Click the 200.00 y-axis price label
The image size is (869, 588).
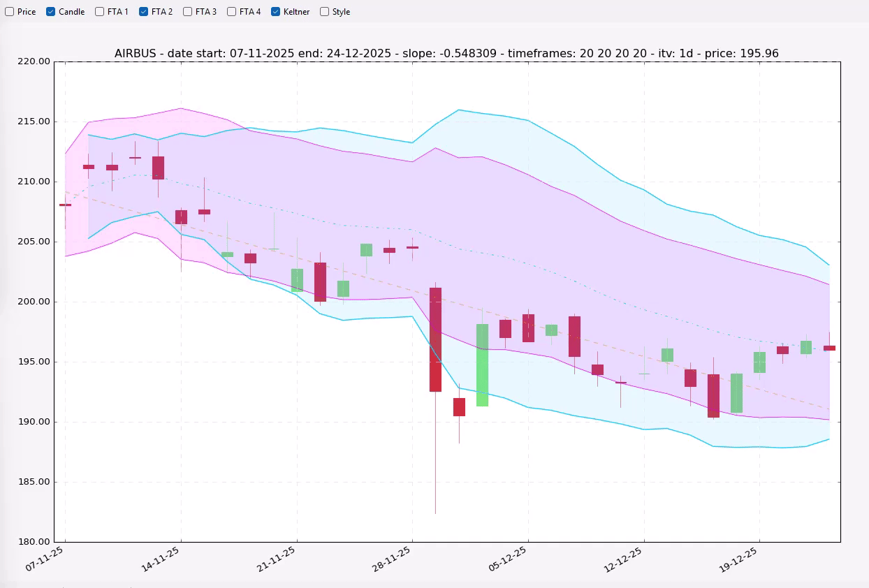click(x=33, y=302)
